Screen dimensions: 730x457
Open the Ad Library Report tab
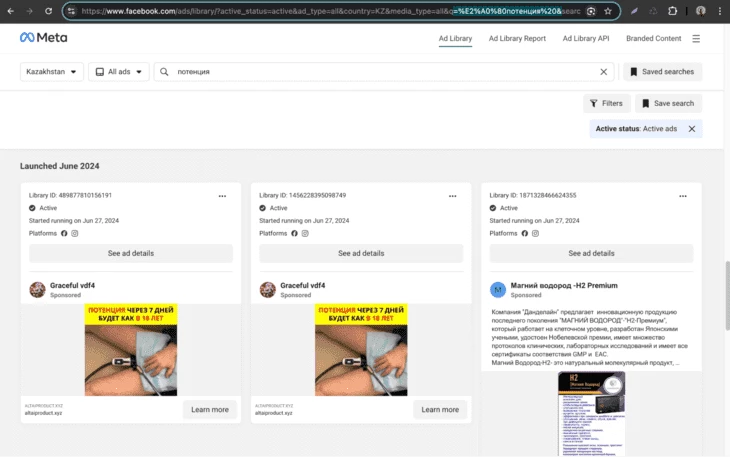pyautogui.click(x=517, y=39)
